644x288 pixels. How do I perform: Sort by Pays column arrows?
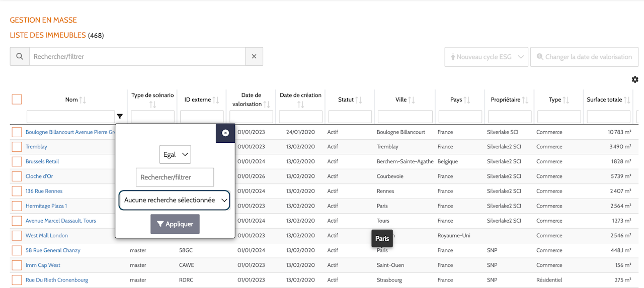(467, 100)
